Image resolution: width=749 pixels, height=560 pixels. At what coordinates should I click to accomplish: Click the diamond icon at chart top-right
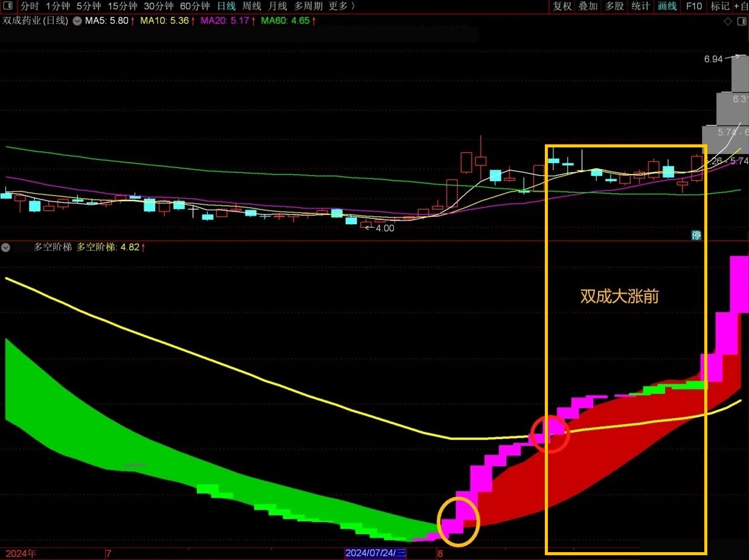(728, 21)
